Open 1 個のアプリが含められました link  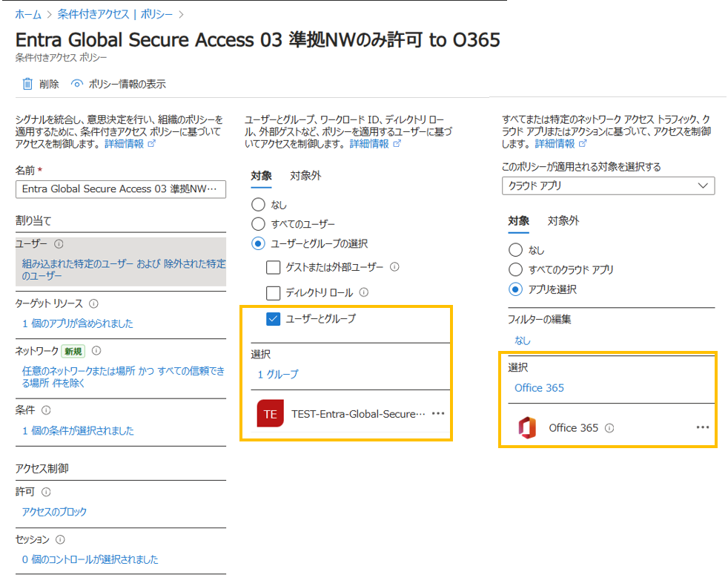pyautogui.click(x=78, y=323)
